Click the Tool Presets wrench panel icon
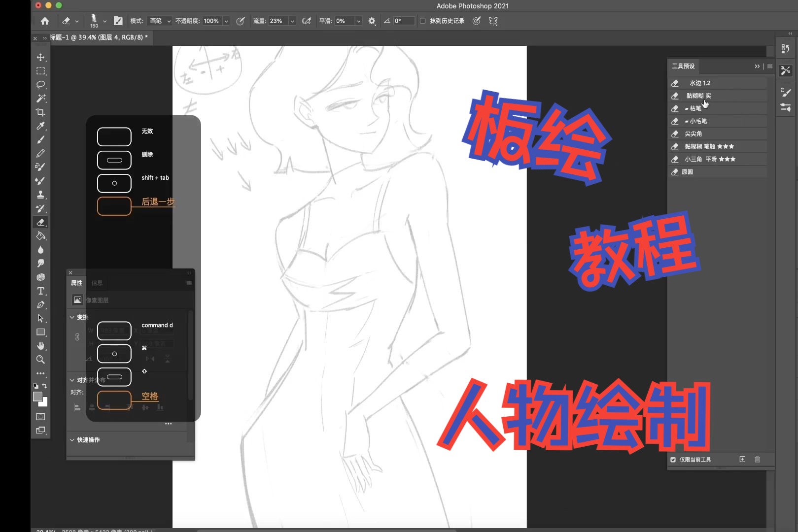Screen dimensions: 798x532 coord(786,70)
